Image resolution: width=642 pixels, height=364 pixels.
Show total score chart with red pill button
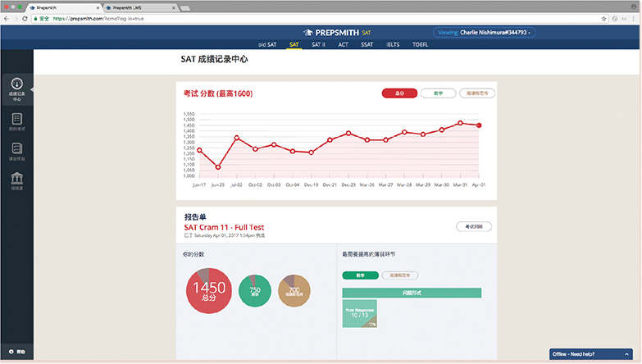pyautogui.click(x=399, y=93)
